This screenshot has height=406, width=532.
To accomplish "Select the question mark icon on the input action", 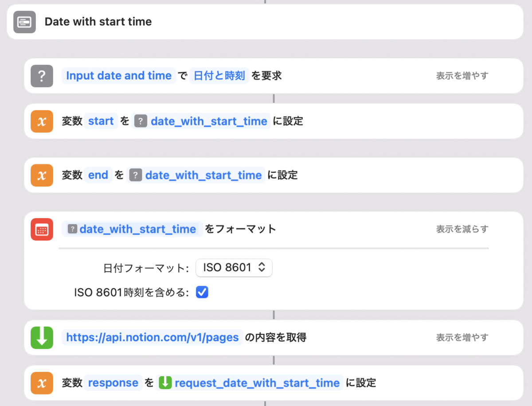I will coord(41,75).
